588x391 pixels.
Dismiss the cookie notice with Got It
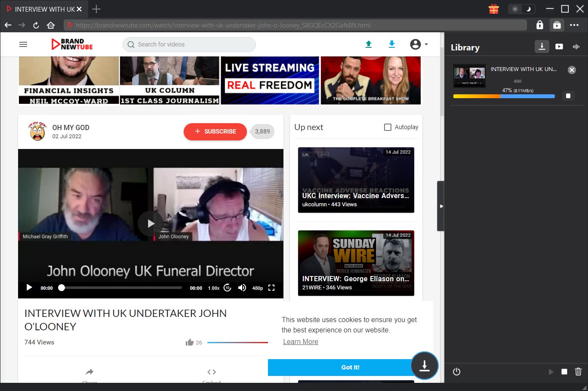pos(350,367)
